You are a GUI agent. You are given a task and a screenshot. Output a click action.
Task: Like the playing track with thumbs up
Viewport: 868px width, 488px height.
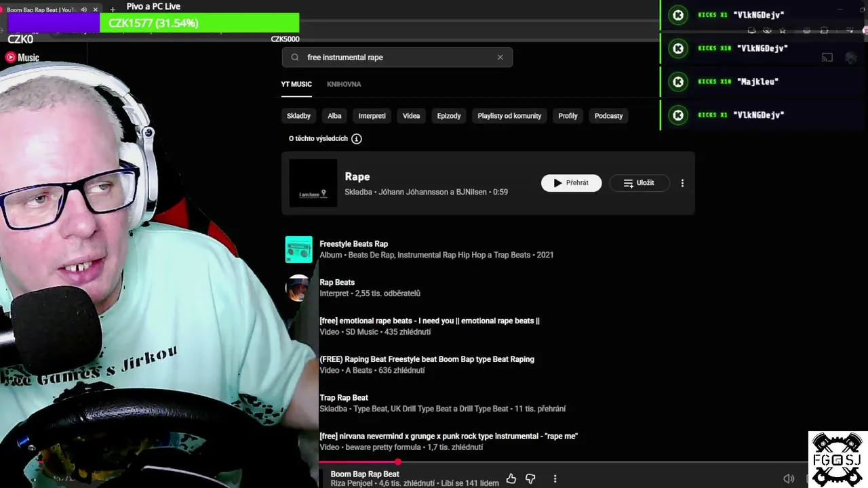511,479
